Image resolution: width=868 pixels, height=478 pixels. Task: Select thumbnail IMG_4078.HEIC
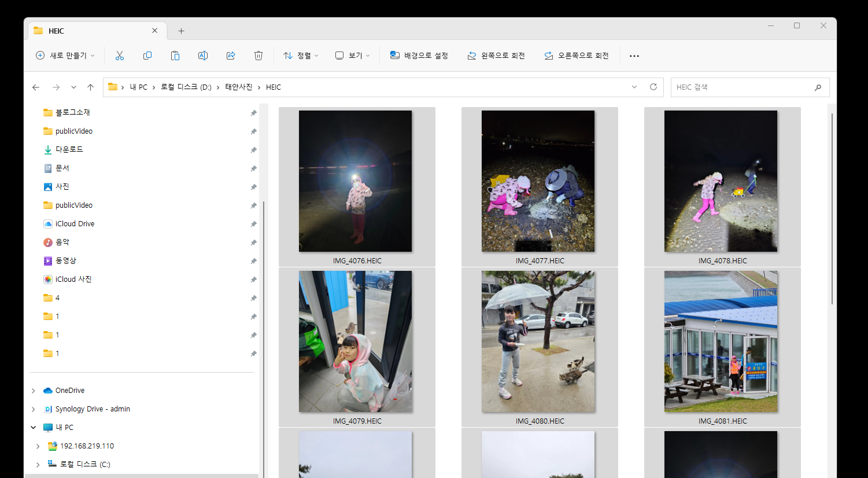coord(722,186)
